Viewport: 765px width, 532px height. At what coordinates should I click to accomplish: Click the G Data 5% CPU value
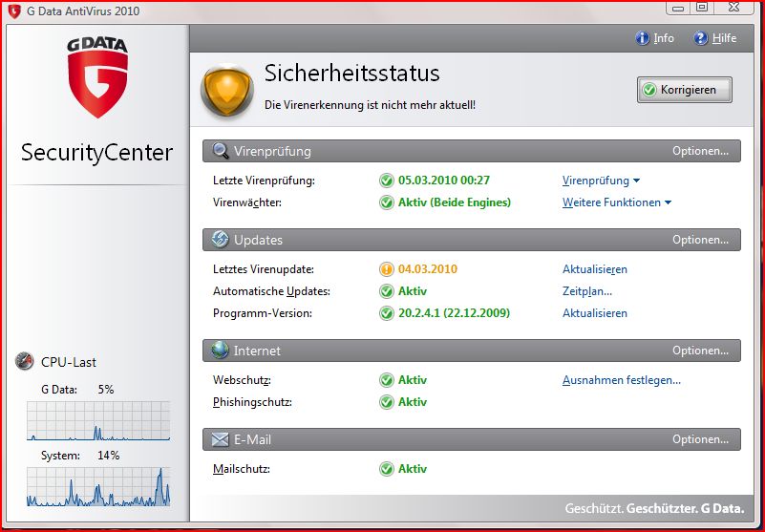(x=106, y=390)
